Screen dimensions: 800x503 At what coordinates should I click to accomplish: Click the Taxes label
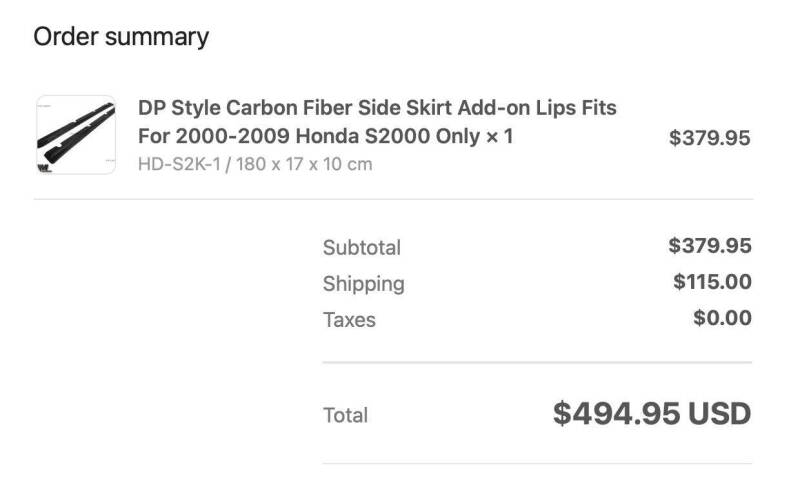point(349,320)
